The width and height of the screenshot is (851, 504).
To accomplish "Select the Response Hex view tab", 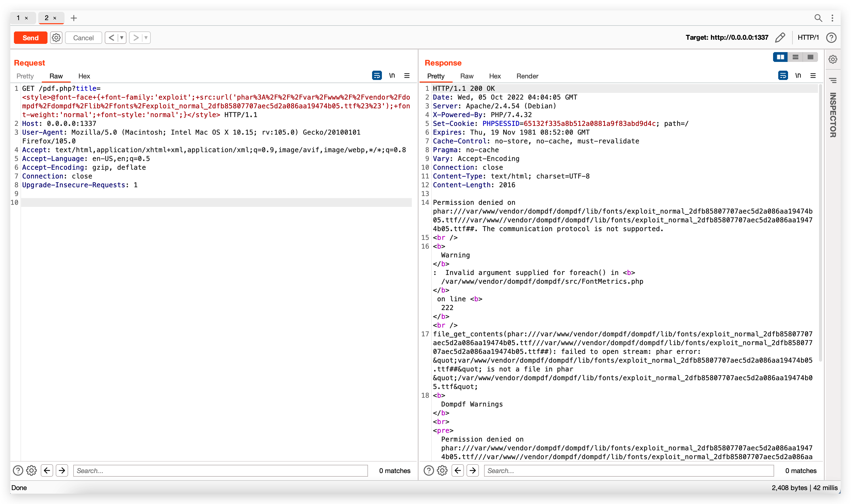I will click(495, 76).
